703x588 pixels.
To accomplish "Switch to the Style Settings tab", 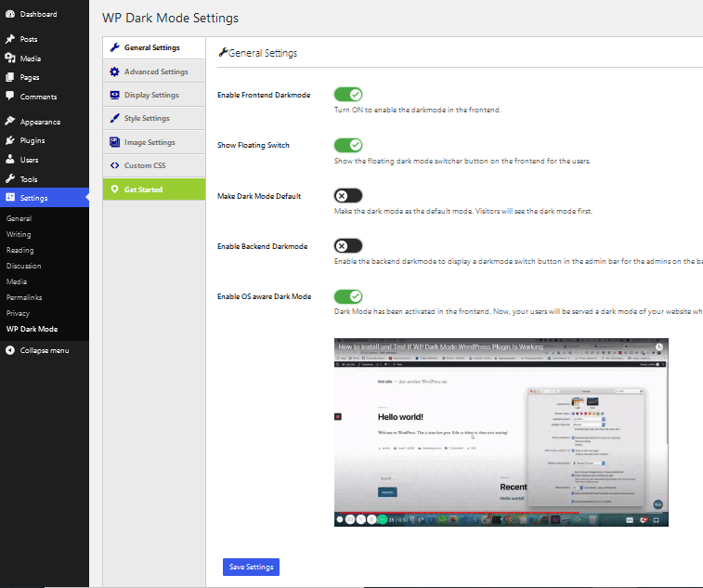I will pos(154,118).
